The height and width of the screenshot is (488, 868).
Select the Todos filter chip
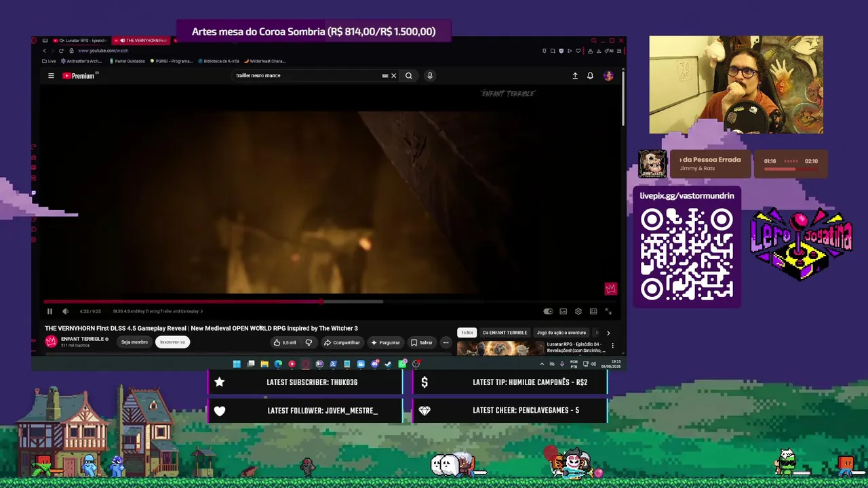[x=467, y=333]
